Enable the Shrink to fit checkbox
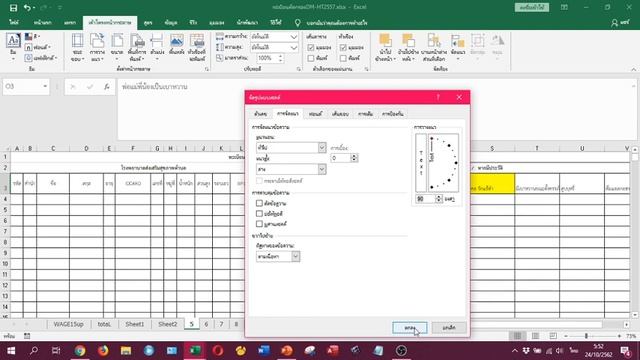The height and width of the screenshot is (360, 640). 259,213
